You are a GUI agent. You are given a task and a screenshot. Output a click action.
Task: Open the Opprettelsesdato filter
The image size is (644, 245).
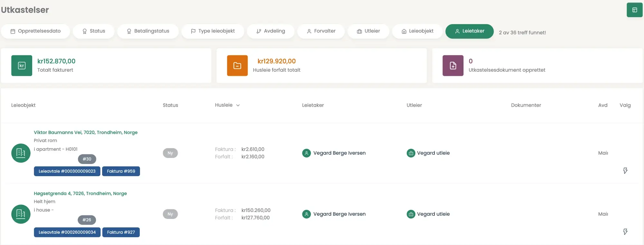35,31
